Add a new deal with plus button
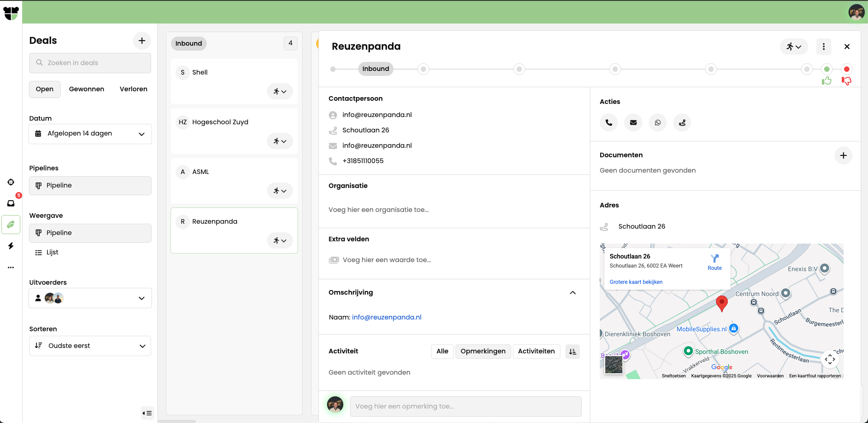 coord(142,41)
